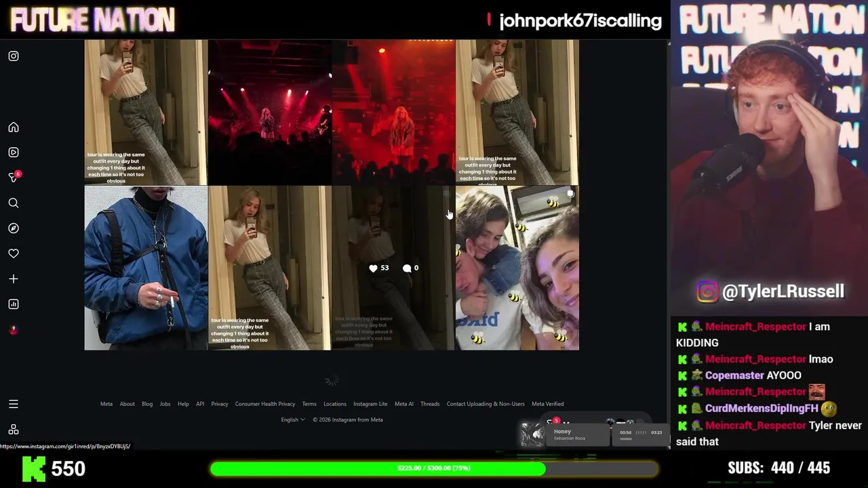Open the bee sticker selfie post
868x488 pixels.
pyautogui.click(x=517, y=268)
